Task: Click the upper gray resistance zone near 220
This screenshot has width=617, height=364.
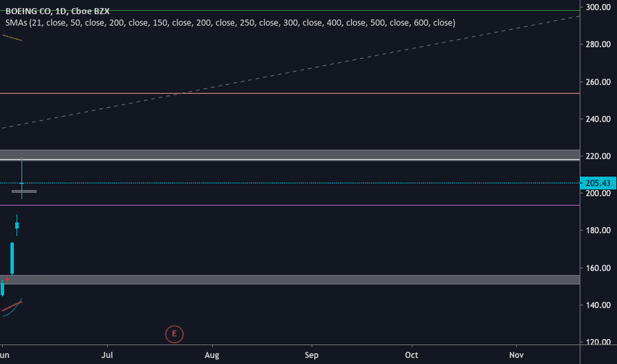Action: tap(289, 155)
